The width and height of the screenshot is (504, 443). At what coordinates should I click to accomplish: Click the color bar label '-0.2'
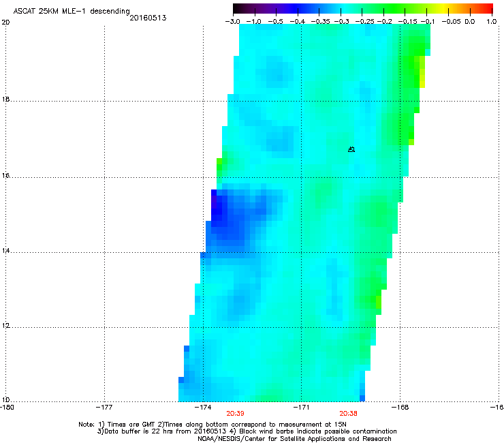384,22
